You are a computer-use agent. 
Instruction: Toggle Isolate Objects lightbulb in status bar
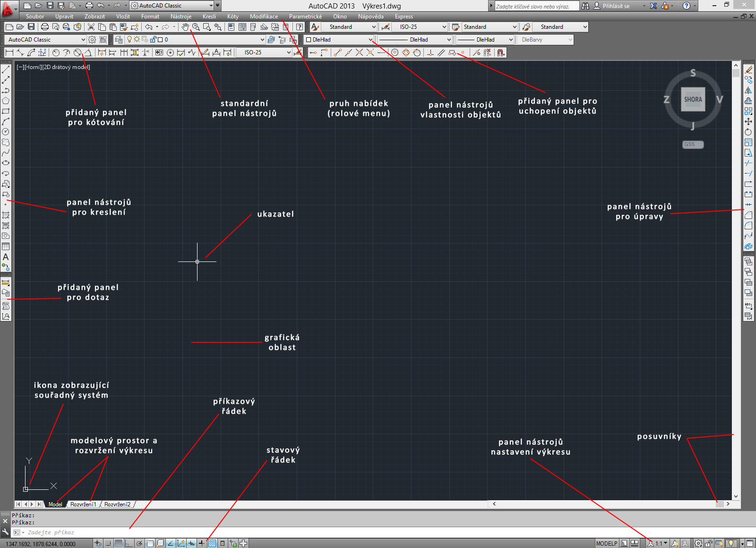tap(731, 543)
